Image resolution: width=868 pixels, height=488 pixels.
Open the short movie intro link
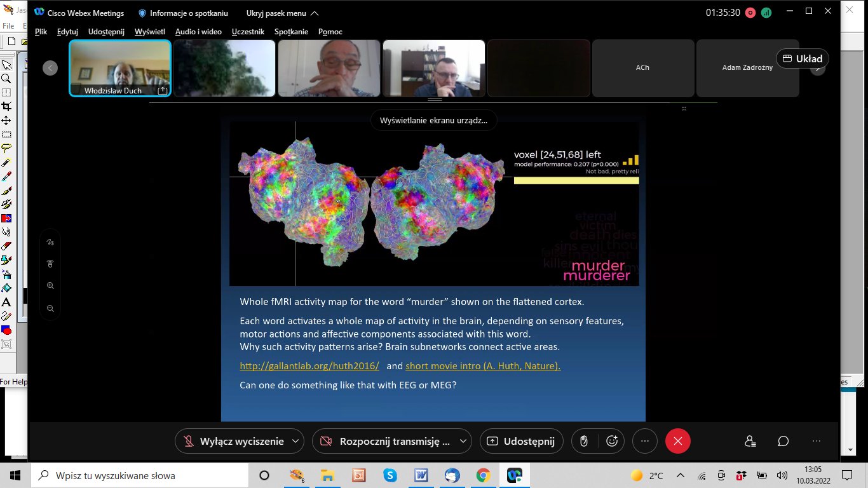pos(483,366)
